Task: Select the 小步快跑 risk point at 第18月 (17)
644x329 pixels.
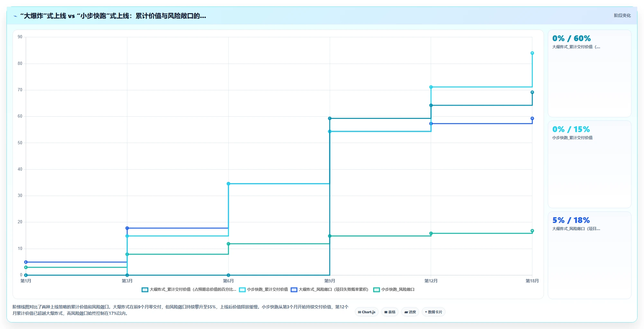Action: coord(532,231)
